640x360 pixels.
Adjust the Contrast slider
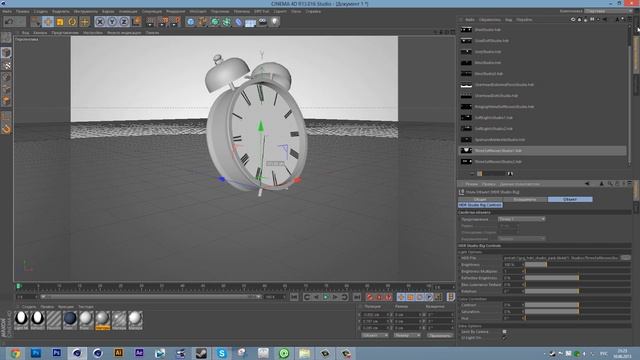click(578, 305)
